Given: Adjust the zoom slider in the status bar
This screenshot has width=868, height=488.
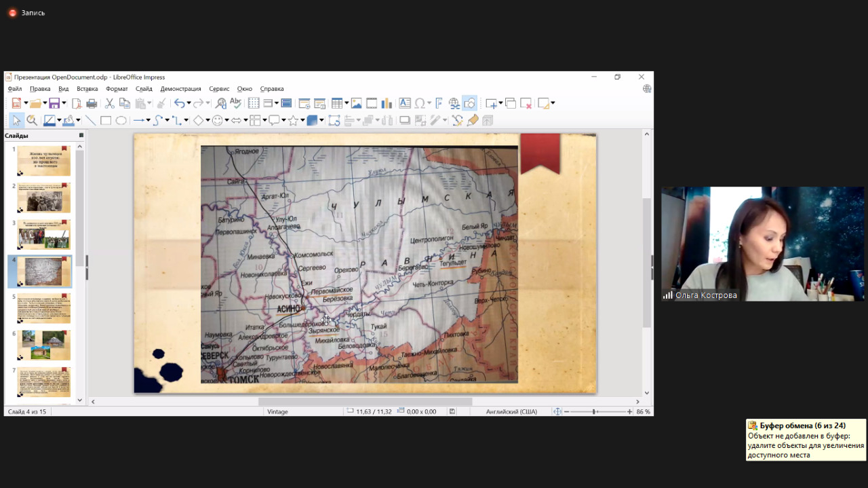Looking at the screenshot, I should tap(594, 411).
